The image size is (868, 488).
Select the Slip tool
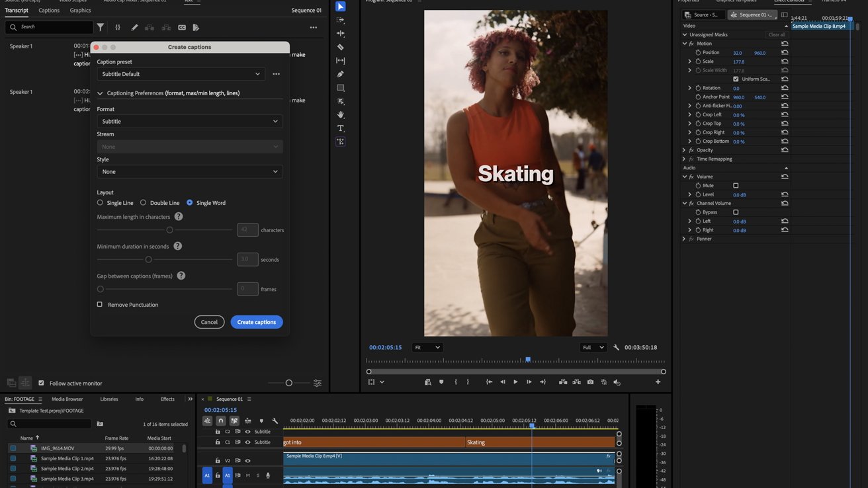(341, 61)
